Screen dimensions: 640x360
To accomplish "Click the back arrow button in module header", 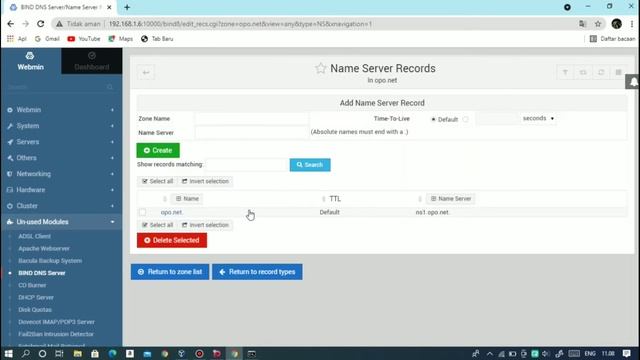I will (x=146, y=73).
